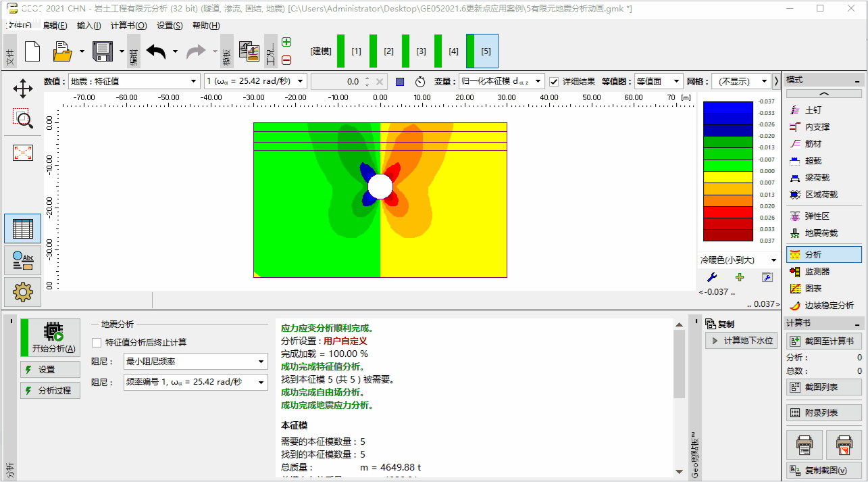
Task: Open drawing settings gear icon
Action: pos(23,292)
